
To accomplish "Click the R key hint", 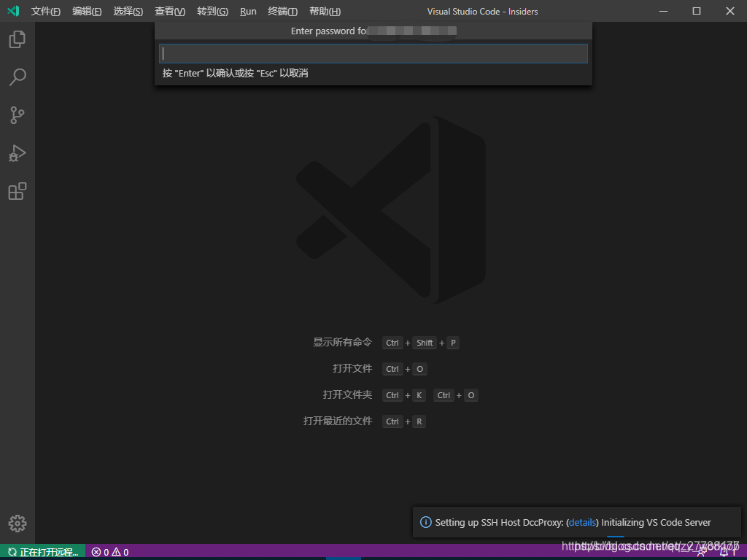I will pyautogui.click(x=419, y=421).
